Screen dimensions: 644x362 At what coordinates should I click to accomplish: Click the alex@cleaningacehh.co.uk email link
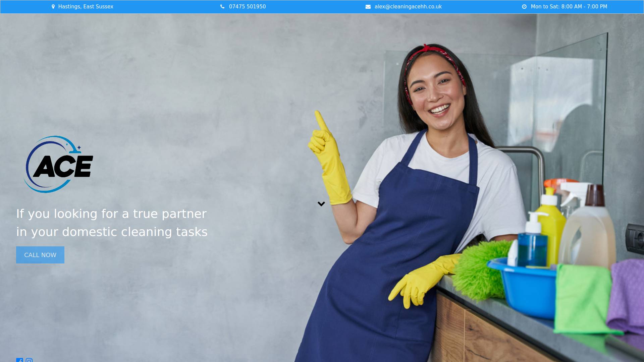408,7
